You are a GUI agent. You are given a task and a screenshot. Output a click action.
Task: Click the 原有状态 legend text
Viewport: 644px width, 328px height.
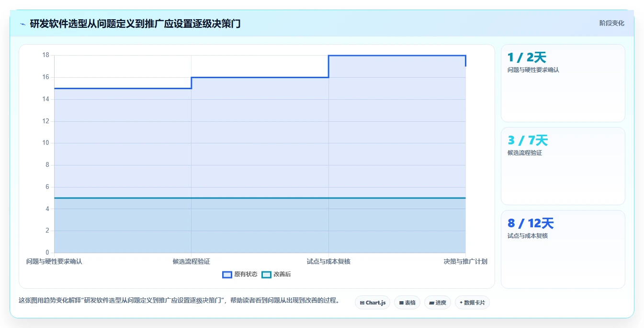(246, 274)
